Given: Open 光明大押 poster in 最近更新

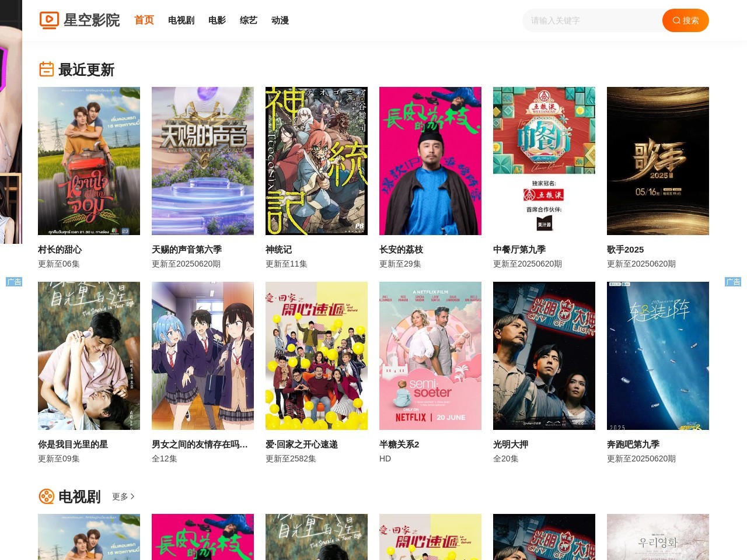Looking at the screenshot, I should coord(544,356).
